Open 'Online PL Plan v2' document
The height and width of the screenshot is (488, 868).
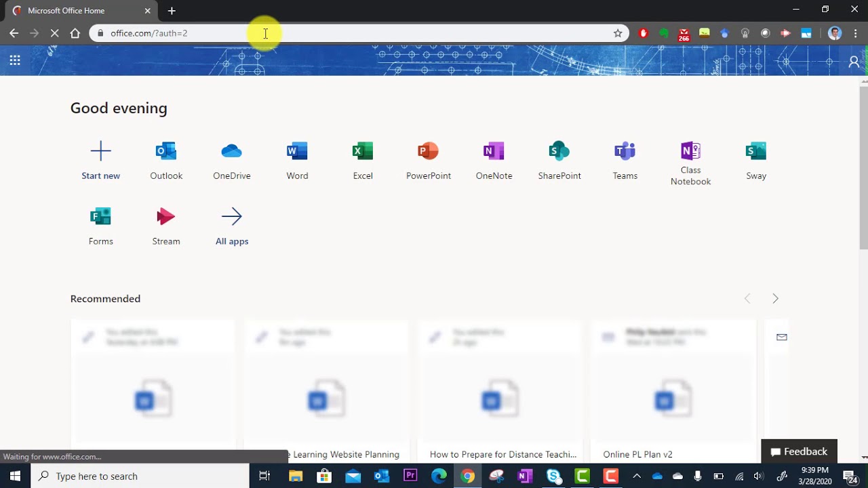637,455
